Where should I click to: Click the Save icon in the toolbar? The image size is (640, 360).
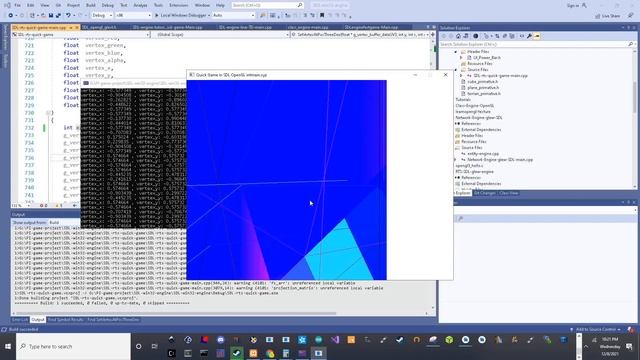pos(51,16)
